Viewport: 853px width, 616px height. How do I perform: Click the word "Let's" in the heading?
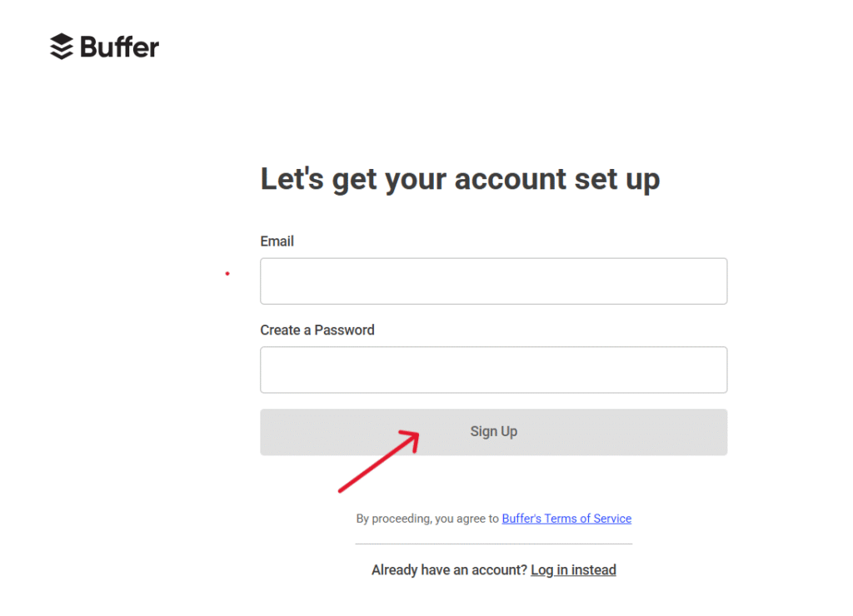pyautogui.click(x=292, y=179)
